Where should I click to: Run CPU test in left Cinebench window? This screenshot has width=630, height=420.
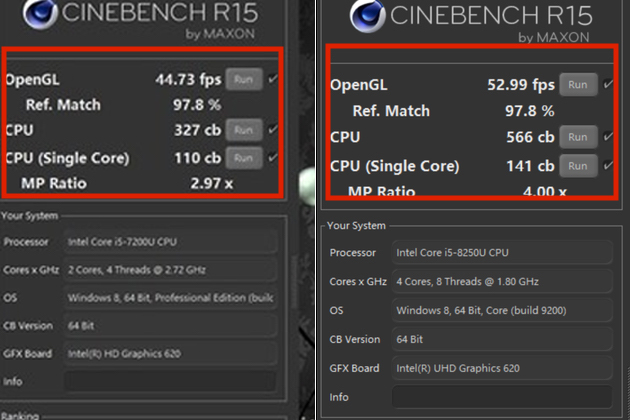(x=244, y=130)
